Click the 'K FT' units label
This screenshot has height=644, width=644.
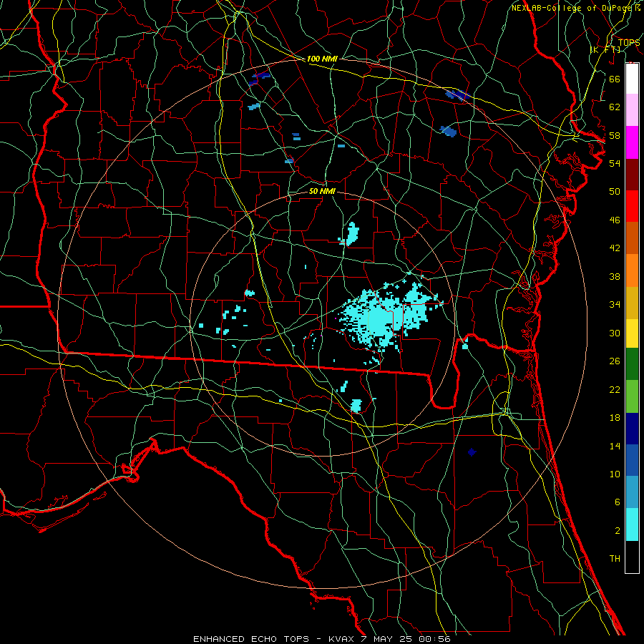tap(605, 49)
